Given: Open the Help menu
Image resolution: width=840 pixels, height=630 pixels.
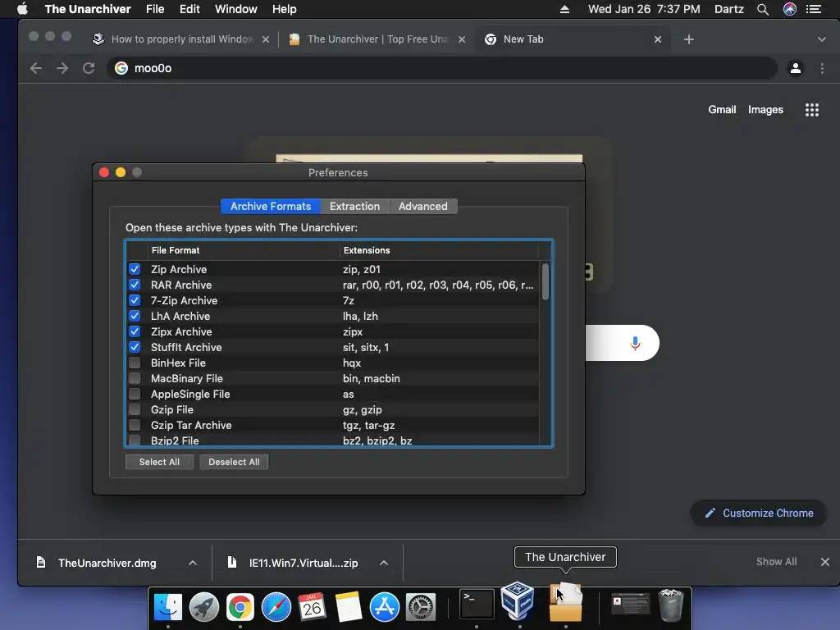Looking at the screenshot, I should 284,9.
